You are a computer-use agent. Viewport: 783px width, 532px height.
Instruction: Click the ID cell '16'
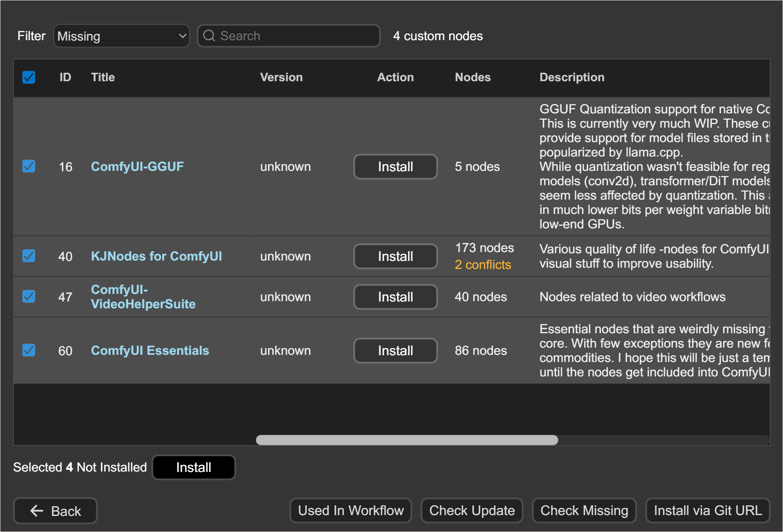(x=66, y=167)
